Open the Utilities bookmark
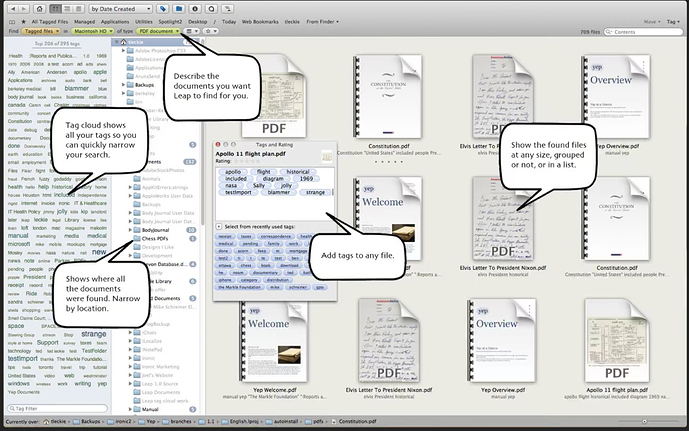689x431 pixels. [x=144, y=22]
